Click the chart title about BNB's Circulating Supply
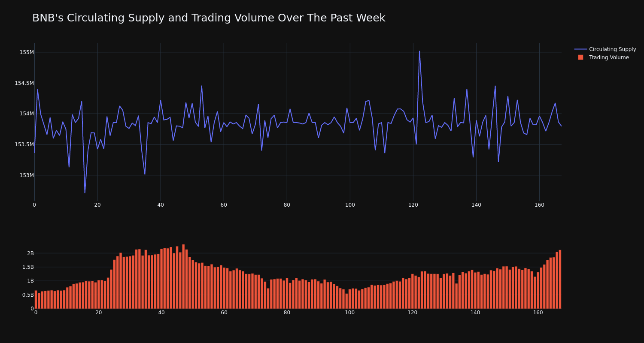 point(209,18)
